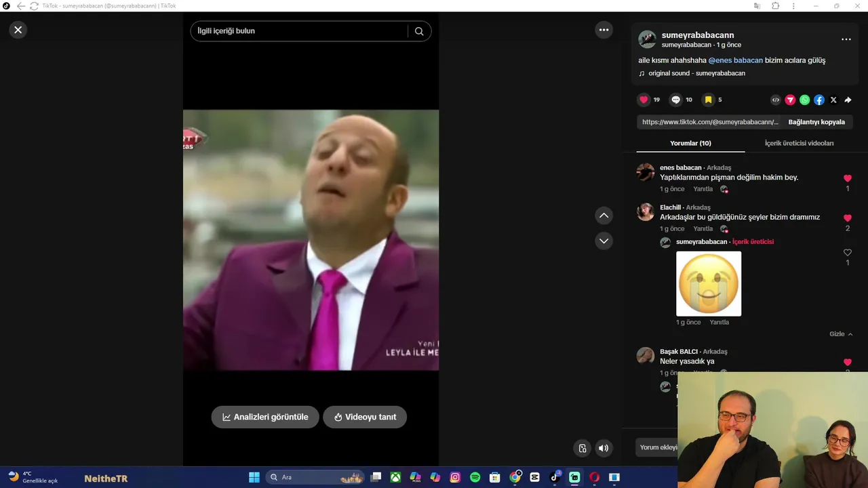
Task: Like the sumeyrababacan emoji reply
Action: pyautogui.click(x=847, y=253)
